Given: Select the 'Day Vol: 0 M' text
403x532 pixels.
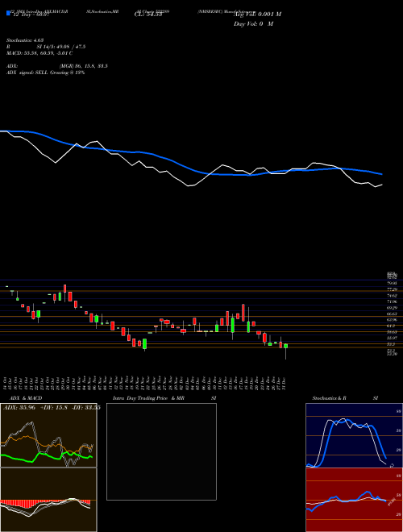Looking at the screenshot, I should pyautogui.click(x=253, y=23).
